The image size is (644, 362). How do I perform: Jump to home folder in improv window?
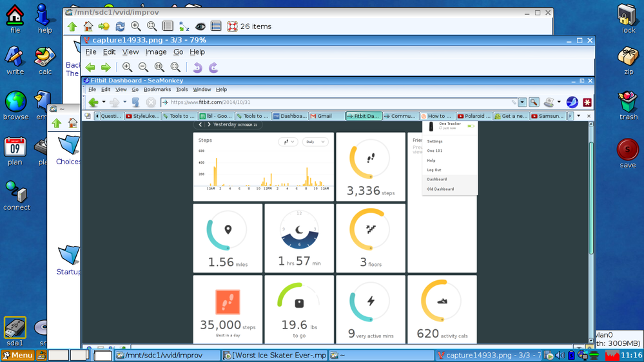[x=88, y=26]
